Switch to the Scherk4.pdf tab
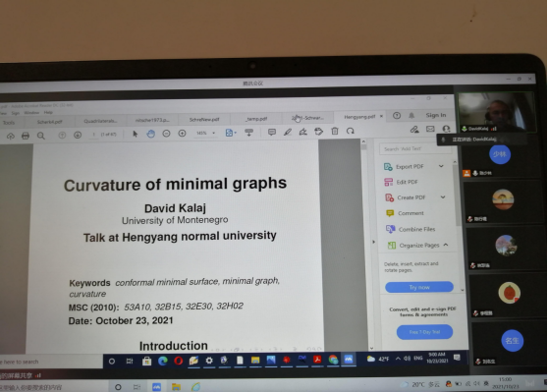 click(49, 122)
